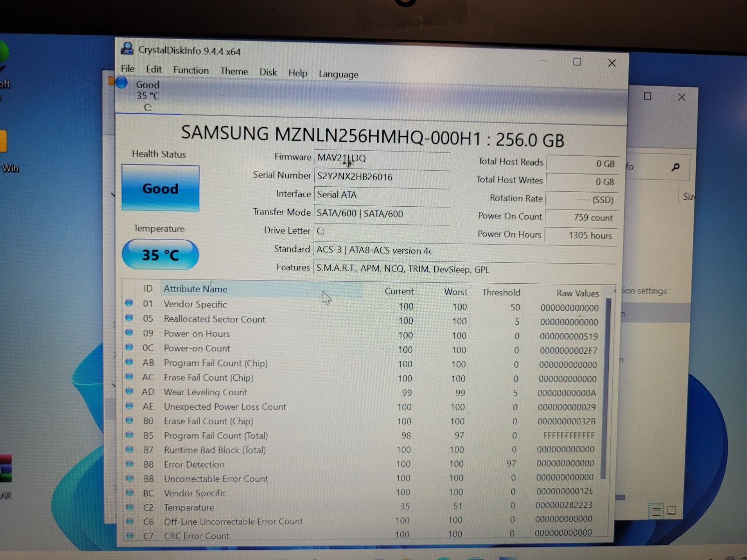Click raw value 000000000519
747x560 pixels.
[569, 336]
